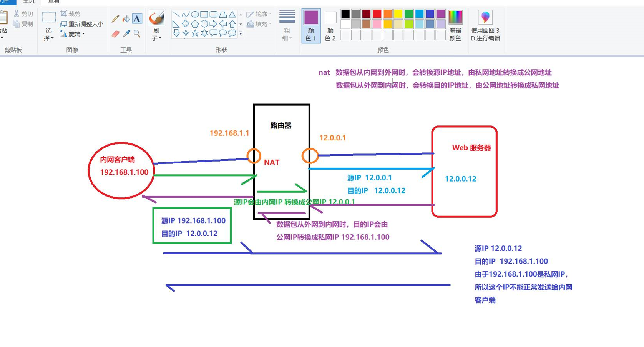This screenshot has width=644, height=347.
Task: Pick the pink color swatch
Action: [x=377, y=25]
